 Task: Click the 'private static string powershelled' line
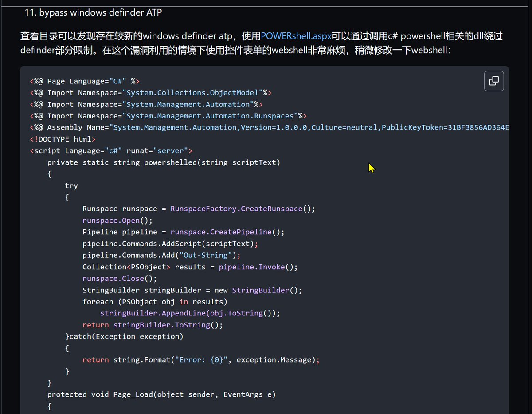(x=164, y=162)
